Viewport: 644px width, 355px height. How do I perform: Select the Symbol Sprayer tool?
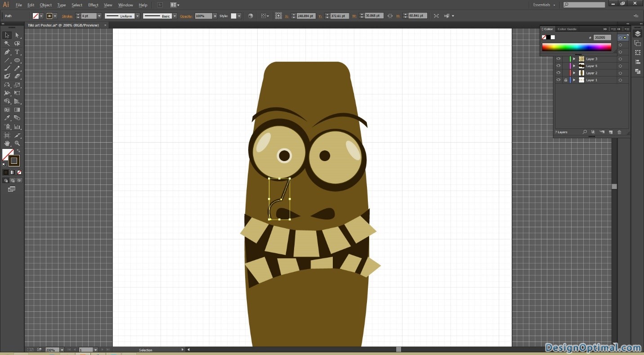click(7, 127)
